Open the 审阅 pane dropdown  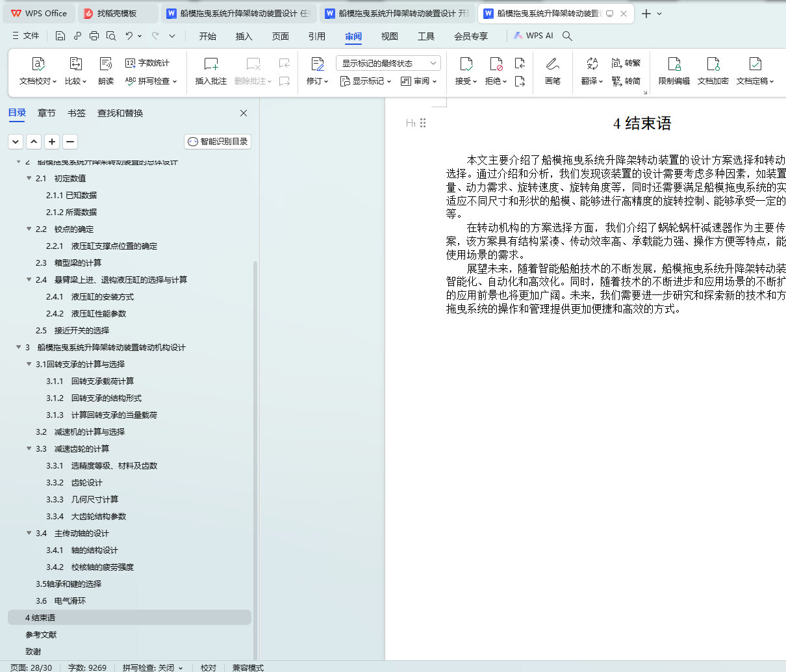point(419,81)
